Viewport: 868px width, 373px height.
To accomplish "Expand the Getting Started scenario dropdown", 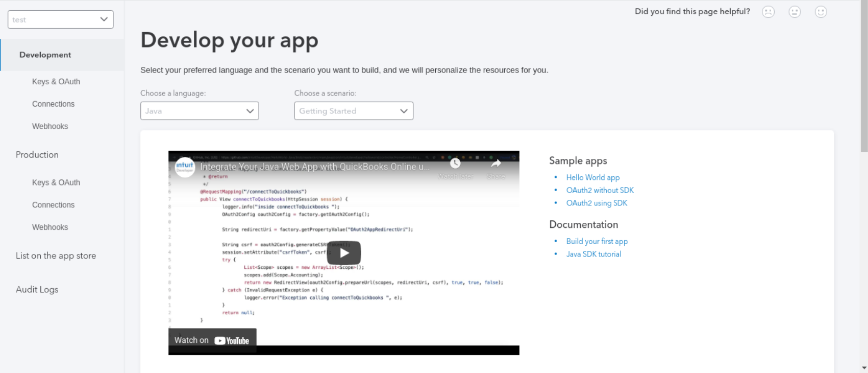I will click(x=354, y=111).
